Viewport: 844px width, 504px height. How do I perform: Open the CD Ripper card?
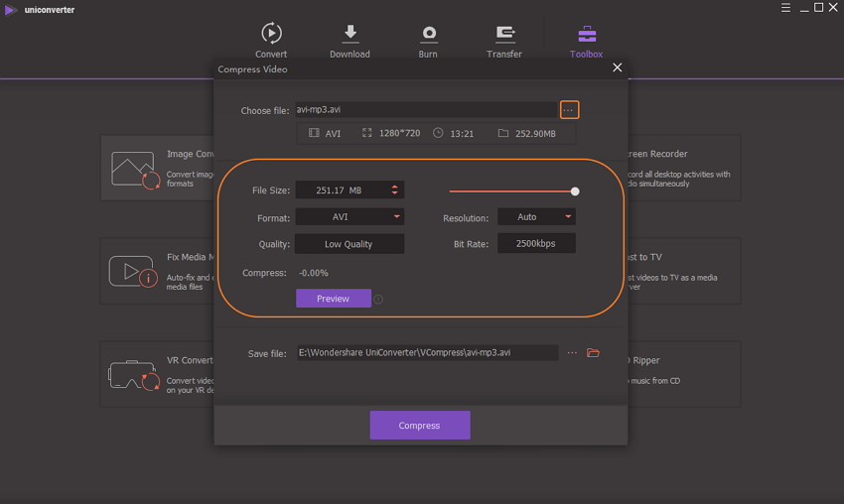[684, 374]
